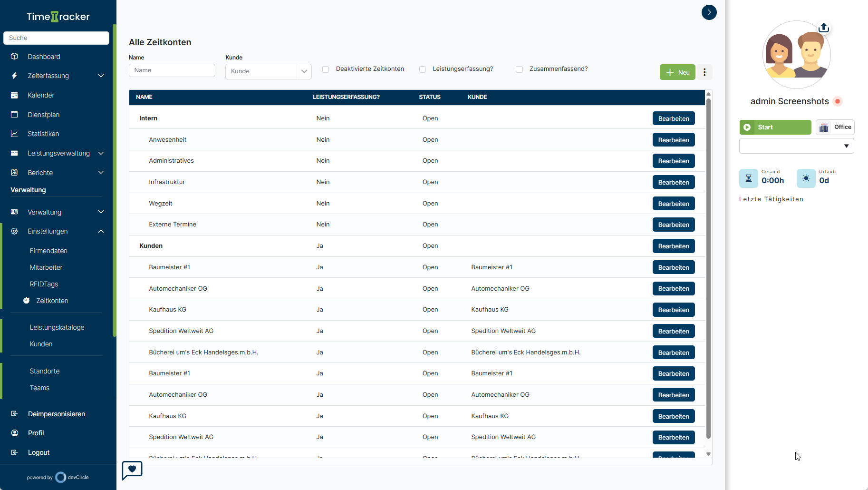Click the user avatar picture
868x490 pixels.
tap(796, 55)
